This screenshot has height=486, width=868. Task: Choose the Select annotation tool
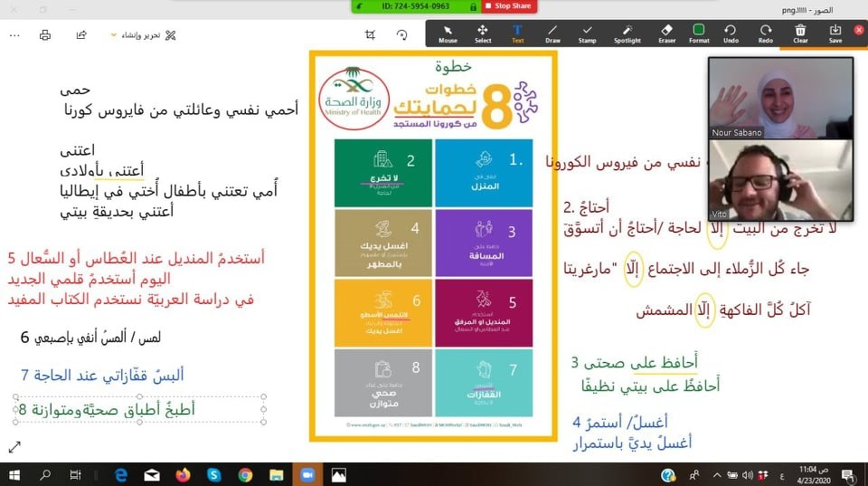483,33
